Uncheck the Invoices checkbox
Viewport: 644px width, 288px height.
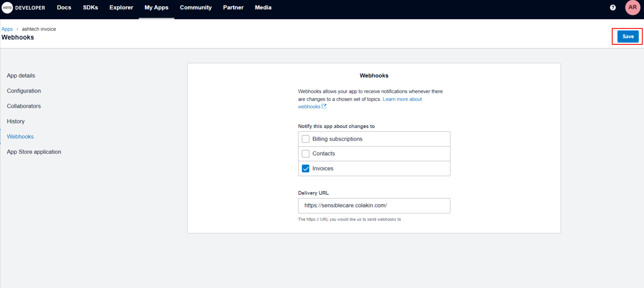point(305,168)
